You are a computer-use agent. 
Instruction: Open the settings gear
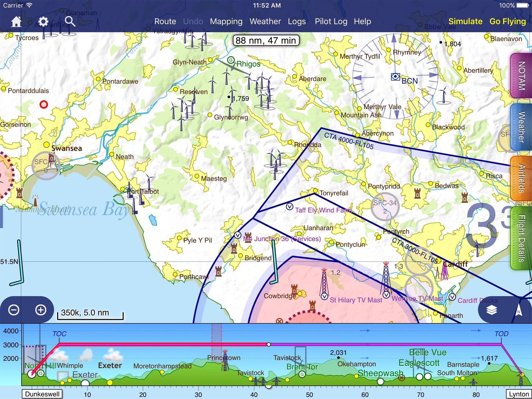[x=43, y=22]
